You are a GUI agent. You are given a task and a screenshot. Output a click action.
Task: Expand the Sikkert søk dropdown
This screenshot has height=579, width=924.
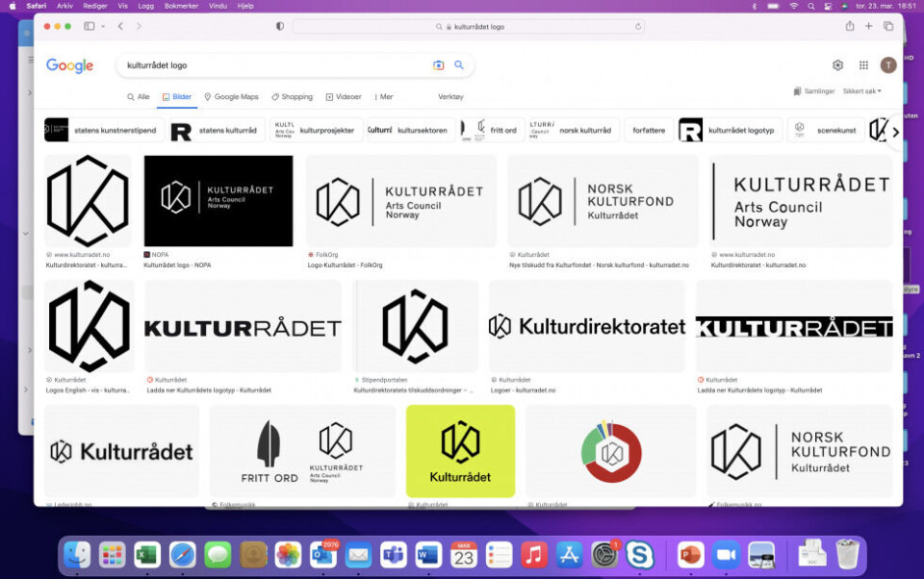862,91
